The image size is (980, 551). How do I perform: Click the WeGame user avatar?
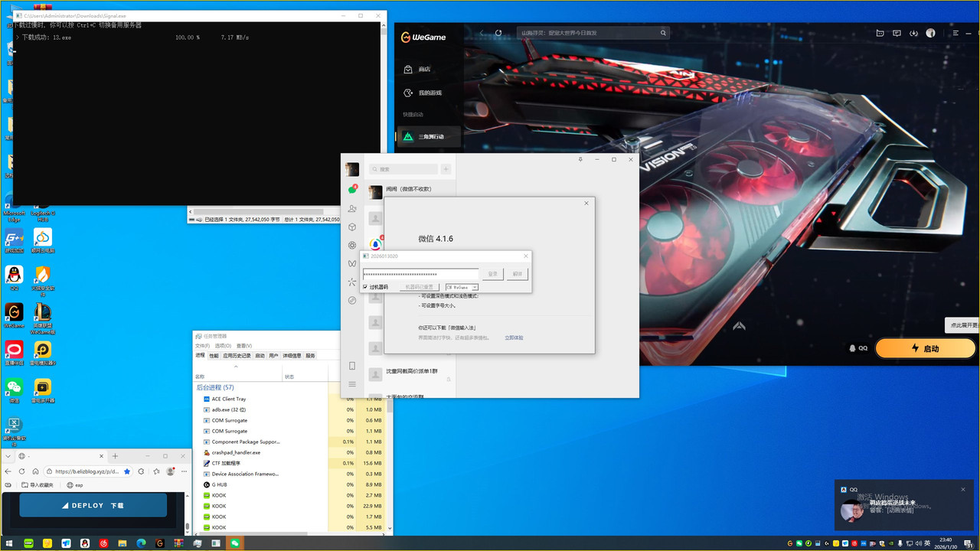pyautogui.click(x=931, y=33)
